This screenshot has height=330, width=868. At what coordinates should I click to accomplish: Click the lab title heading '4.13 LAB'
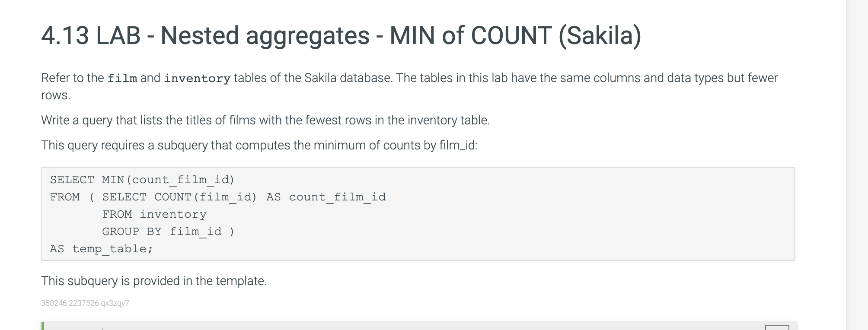[x=91, y=35]
